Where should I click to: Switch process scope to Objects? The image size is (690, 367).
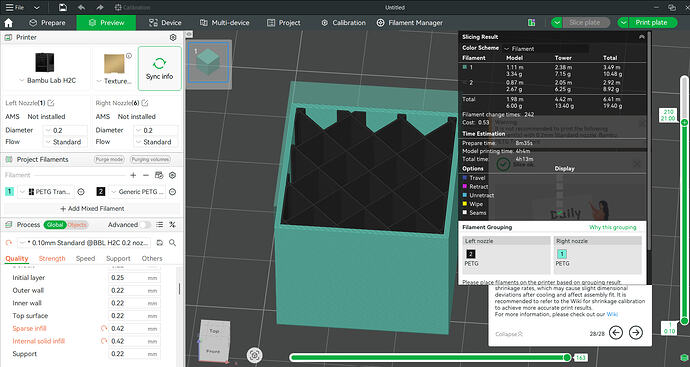tap(77, 225)
